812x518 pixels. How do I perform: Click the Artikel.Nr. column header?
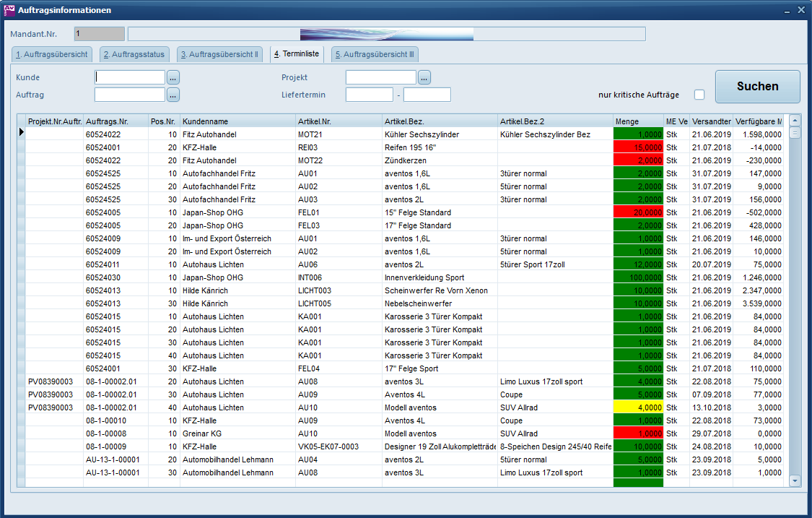tap(338, 121)
